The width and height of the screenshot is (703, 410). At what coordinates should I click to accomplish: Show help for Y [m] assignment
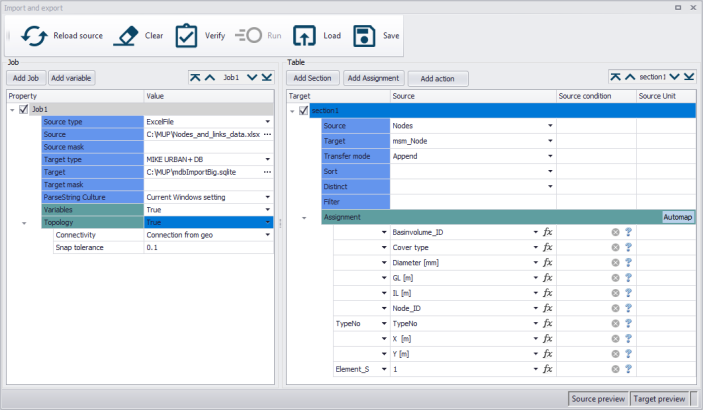[629, 354]
